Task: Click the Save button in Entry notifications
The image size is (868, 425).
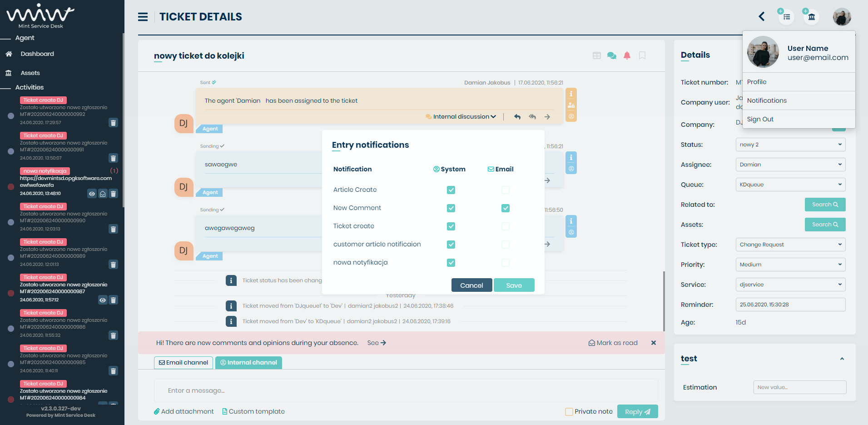Action: [x=514, y=285]
